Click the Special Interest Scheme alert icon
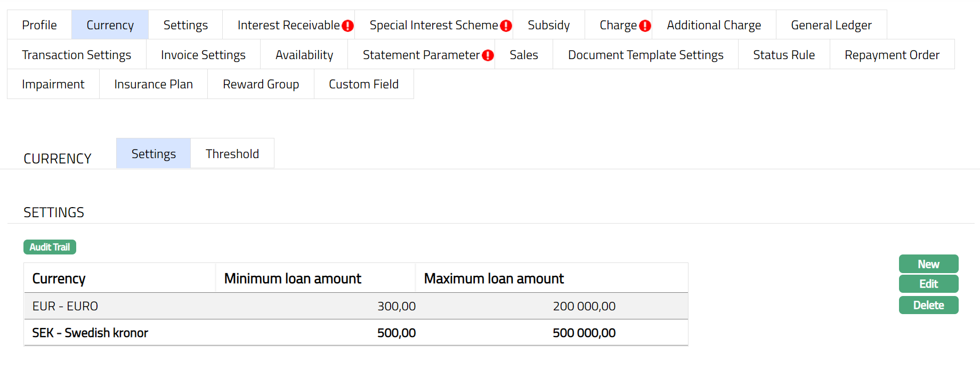The image size is (980, 370). [x=506, y=26]
